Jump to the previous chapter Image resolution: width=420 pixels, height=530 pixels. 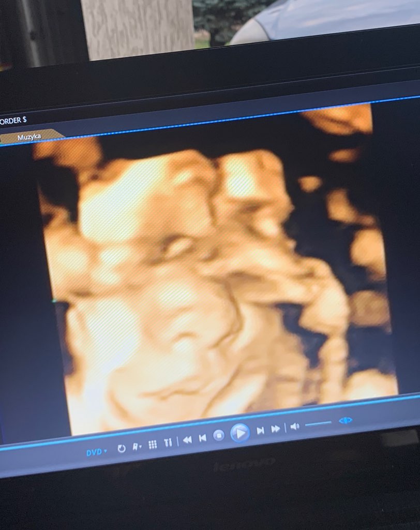203,438
